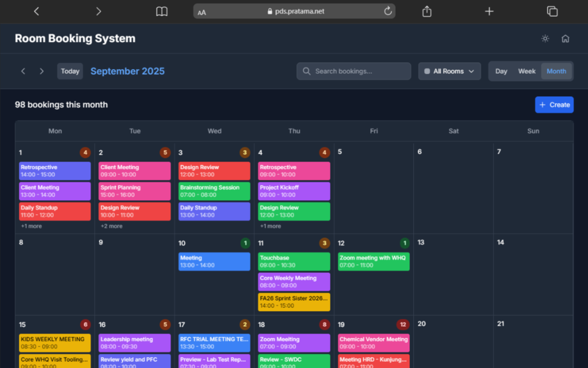The height and width of the screenshot is (368, 588).
Task: Go to previous month with left chevron
Action: click(23, 71)
